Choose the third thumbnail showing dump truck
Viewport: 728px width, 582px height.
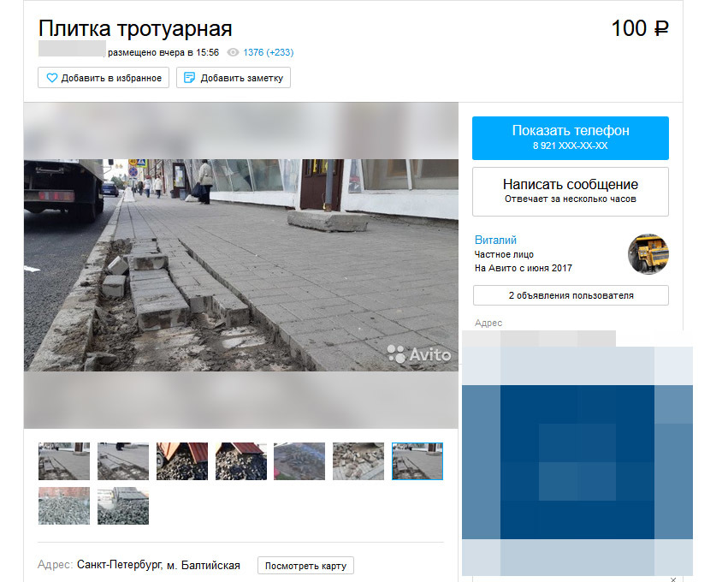coord(181,461)
